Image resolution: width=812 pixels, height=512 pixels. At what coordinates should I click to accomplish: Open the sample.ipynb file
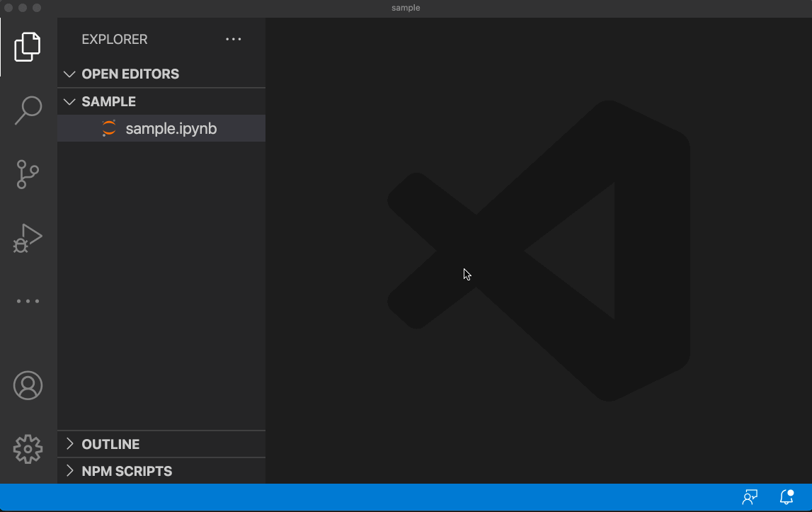pyautogui.click(x=161, y=128)
